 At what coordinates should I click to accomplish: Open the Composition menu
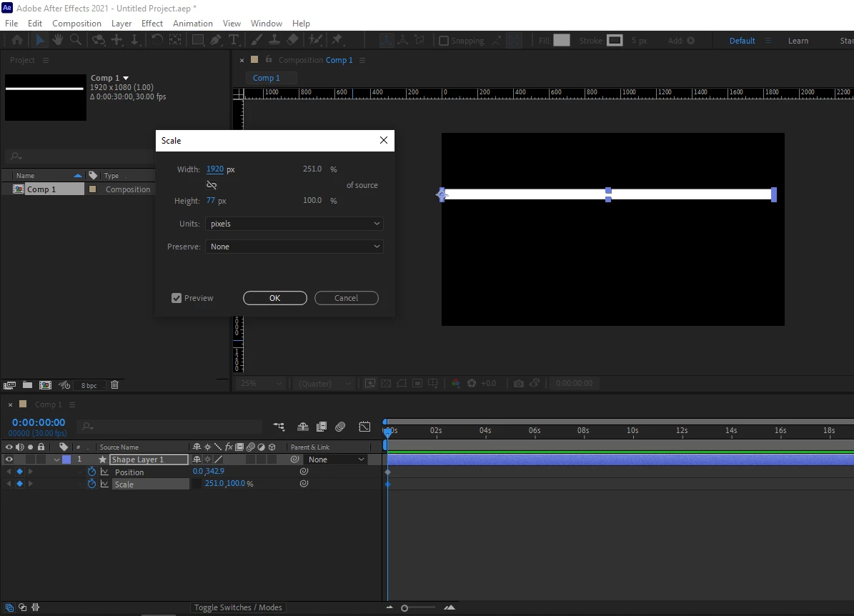tap(76, 24)
